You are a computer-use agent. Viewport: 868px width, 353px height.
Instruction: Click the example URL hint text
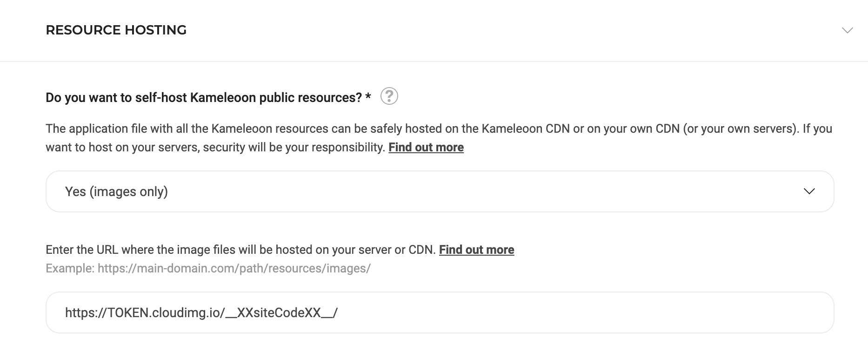(x=208, y=269)
